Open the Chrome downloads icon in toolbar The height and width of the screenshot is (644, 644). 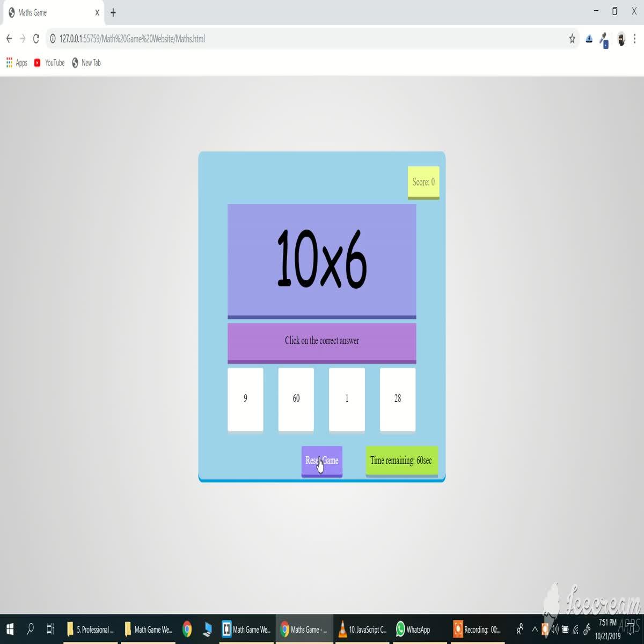pyautogui.click(x=589, y=39)
